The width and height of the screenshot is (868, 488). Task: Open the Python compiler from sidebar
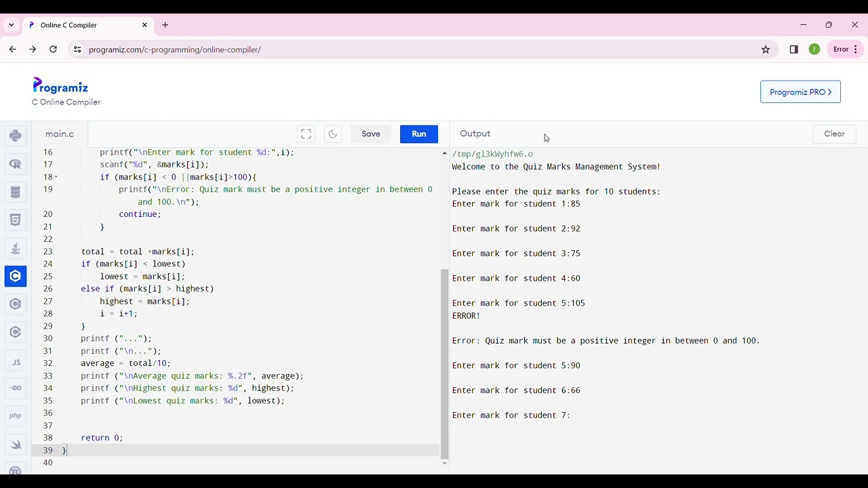[16, 136]
